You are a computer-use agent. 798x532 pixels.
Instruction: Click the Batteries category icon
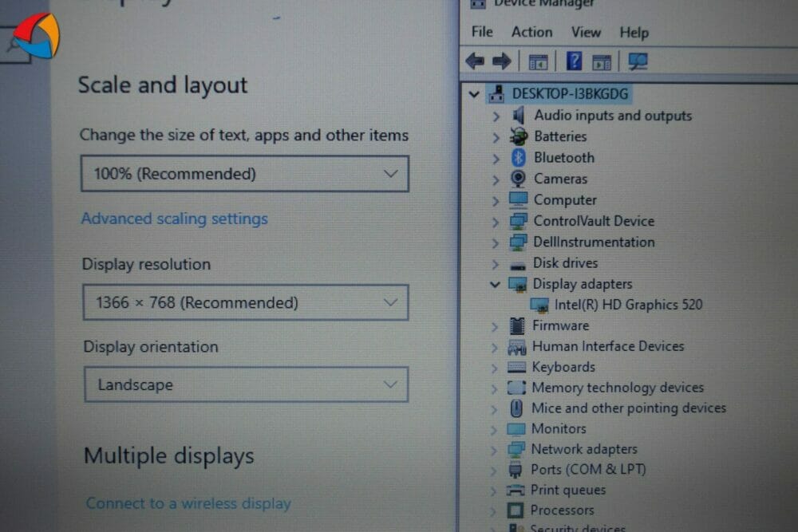pos(519,136)
